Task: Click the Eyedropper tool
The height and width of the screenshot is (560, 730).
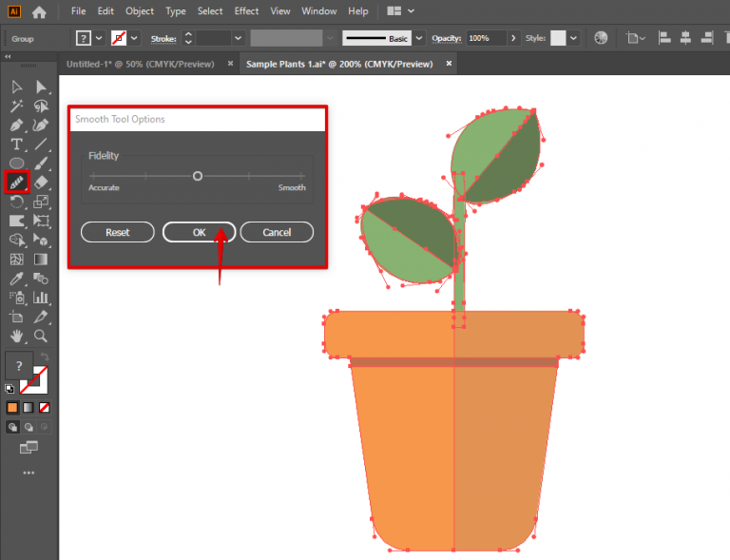Action: (16, 279)
